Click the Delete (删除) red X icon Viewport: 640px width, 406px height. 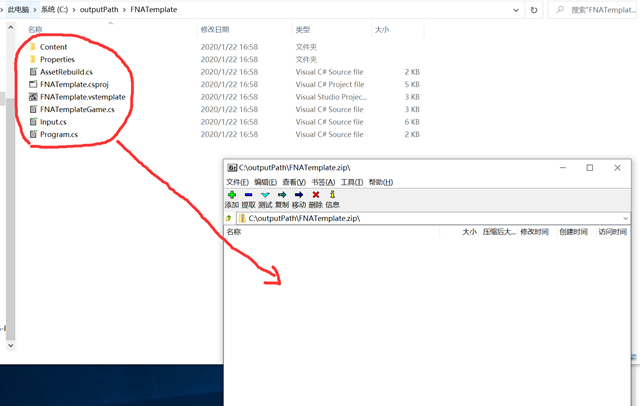click(316, 195)
